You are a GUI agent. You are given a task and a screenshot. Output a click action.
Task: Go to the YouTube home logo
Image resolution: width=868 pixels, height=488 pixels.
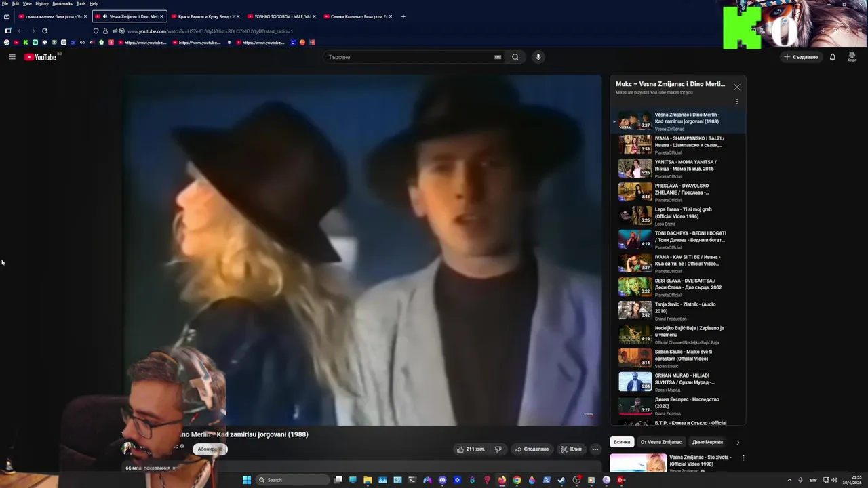point(41,57)
